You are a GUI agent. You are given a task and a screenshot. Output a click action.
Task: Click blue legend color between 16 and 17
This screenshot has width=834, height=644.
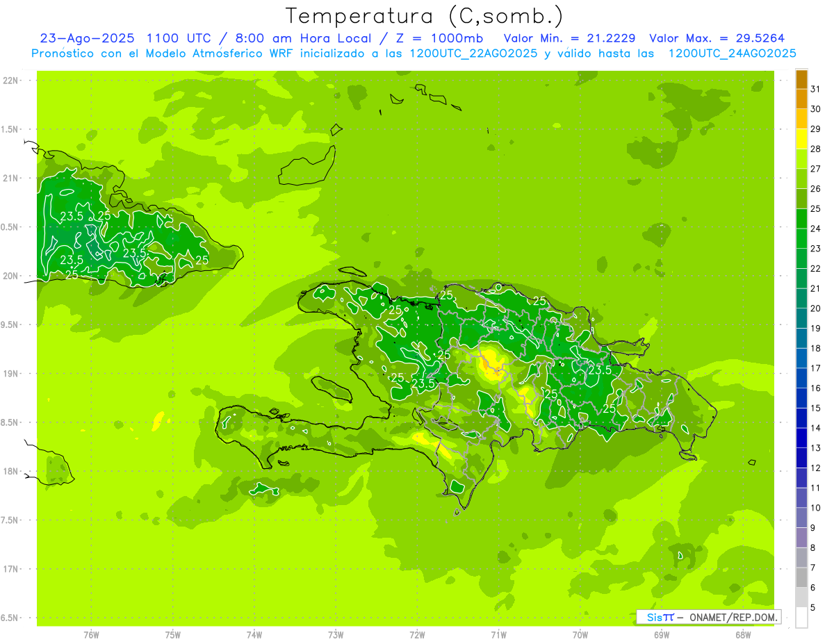coord(801,378)
